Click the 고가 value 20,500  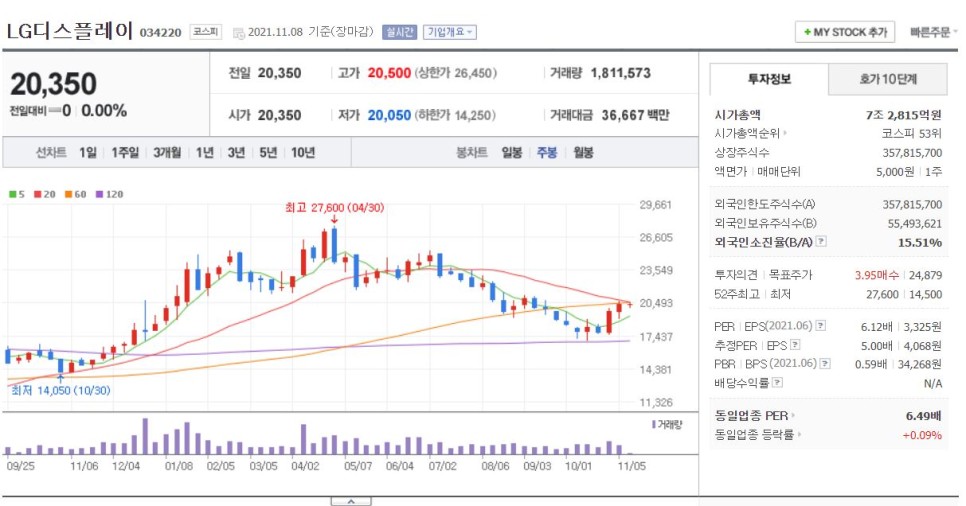(x=389, y=73)
